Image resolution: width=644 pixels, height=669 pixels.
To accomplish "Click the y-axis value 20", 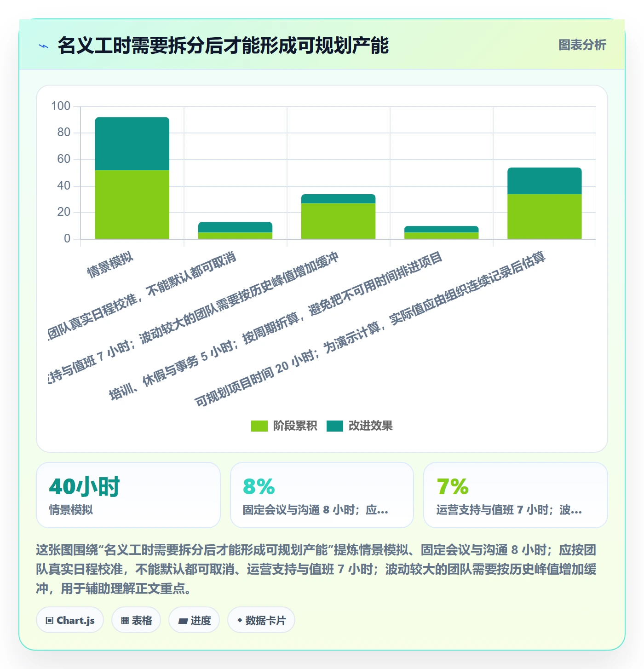I will (64, 212).
